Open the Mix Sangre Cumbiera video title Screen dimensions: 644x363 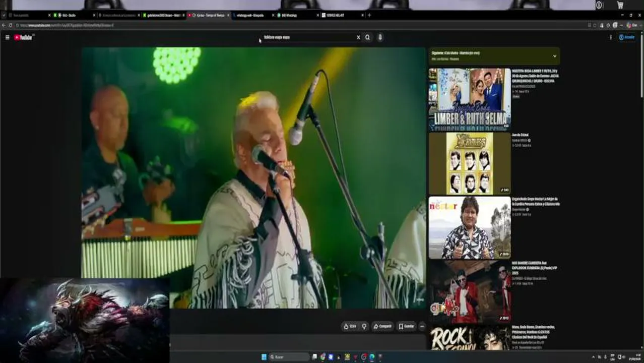[x=535, y=268]
